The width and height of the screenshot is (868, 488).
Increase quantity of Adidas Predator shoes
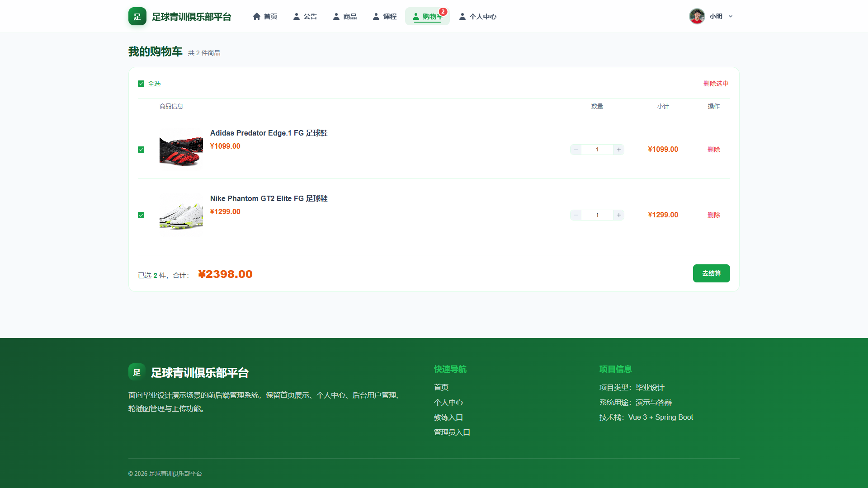(x=619, y=150)
